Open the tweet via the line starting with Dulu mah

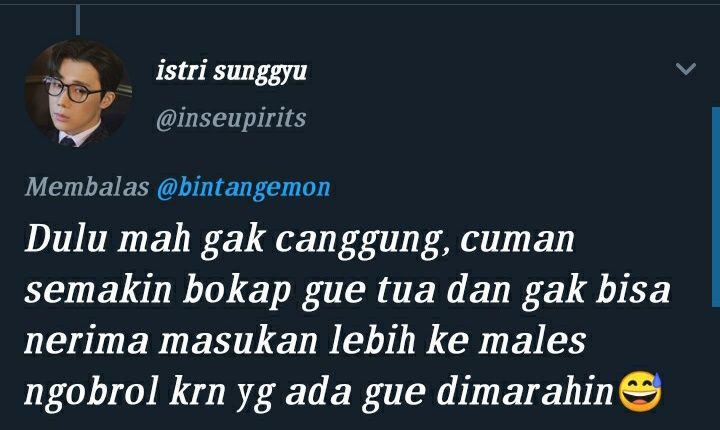click(x=299, y=241)
